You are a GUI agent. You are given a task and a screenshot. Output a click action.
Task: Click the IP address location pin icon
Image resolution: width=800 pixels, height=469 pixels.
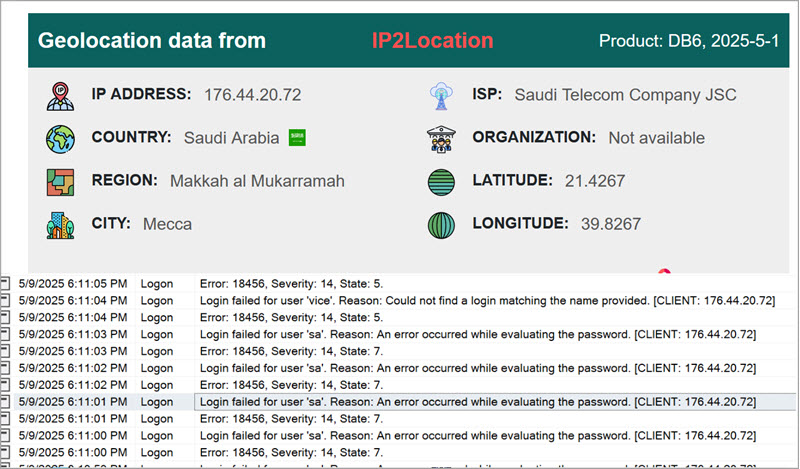60,95
